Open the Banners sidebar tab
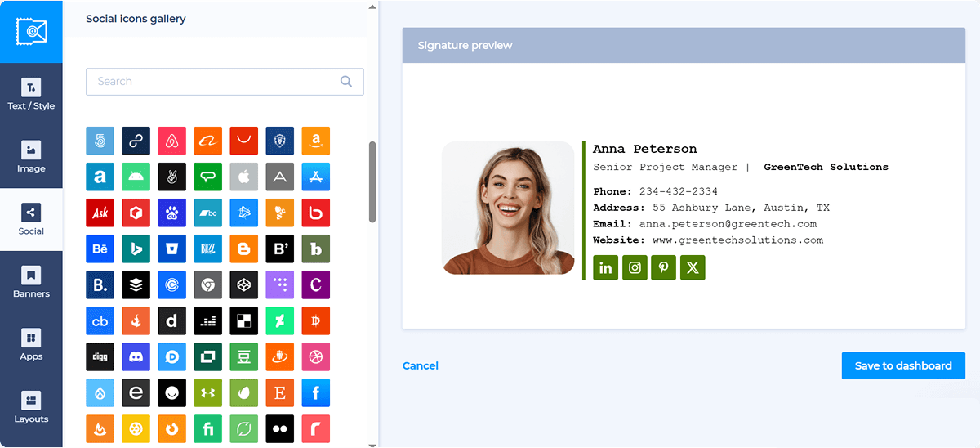The width and height of the screenshot is (980, 448). click(x=31, y=283)
